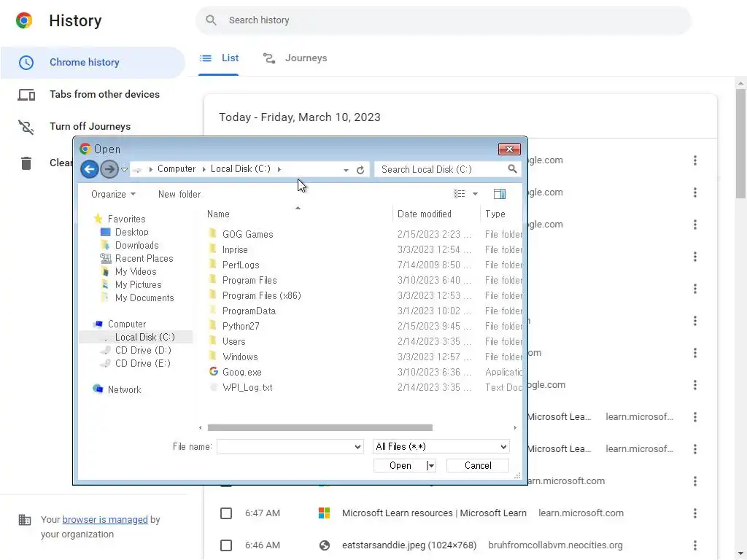Select CD Drive (D:) in navigation pane
Image resolution: width=747 pixels, height=560 pixels.
(x=143, y=350)
